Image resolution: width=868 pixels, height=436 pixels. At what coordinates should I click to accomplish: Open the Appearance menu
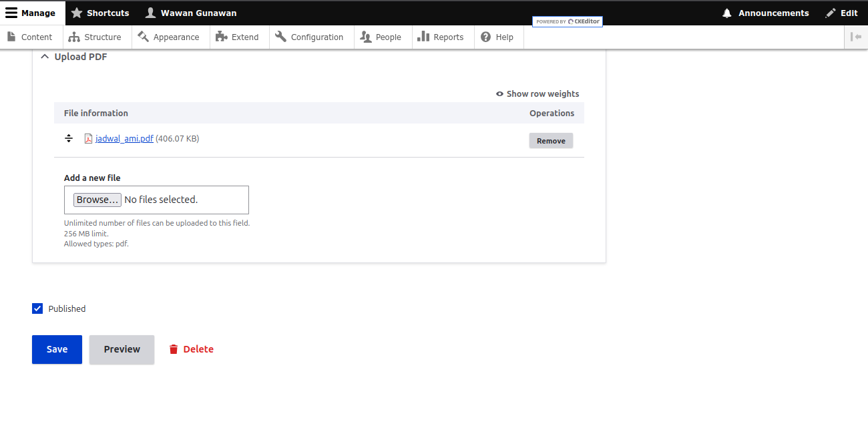[x=171, y=37]
